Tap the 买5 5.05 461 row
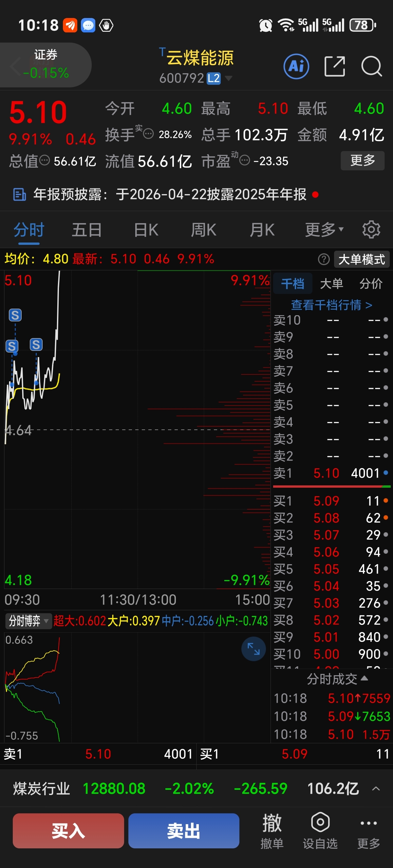The height and width of the screenshot is (868, 393). (331, 569)
